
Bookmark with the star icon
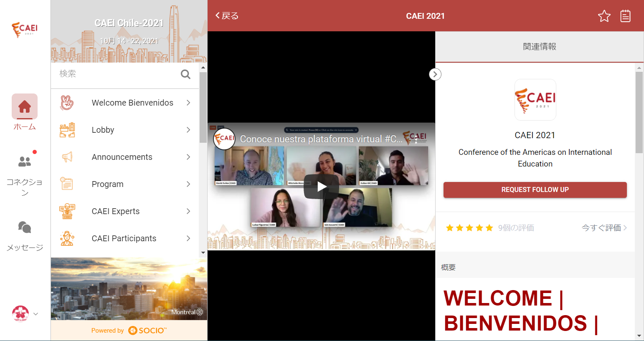pyautogui.click(x=604, y=16)
